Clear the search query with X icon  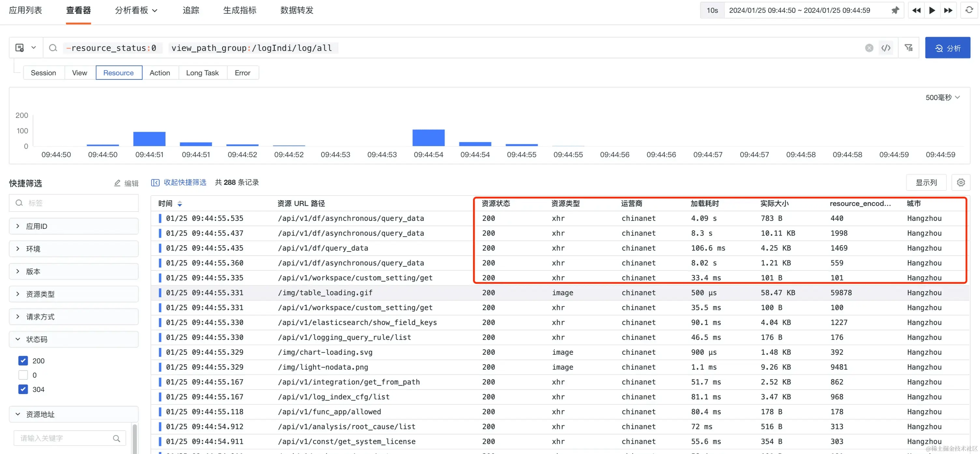[x=869, y=48]
